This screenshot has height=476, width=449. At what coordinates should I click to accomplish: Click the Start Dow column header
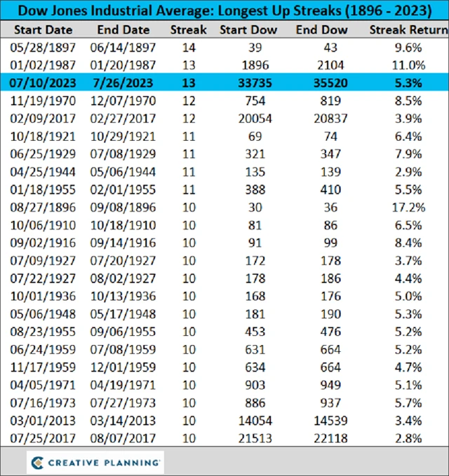tap(248, 30)
